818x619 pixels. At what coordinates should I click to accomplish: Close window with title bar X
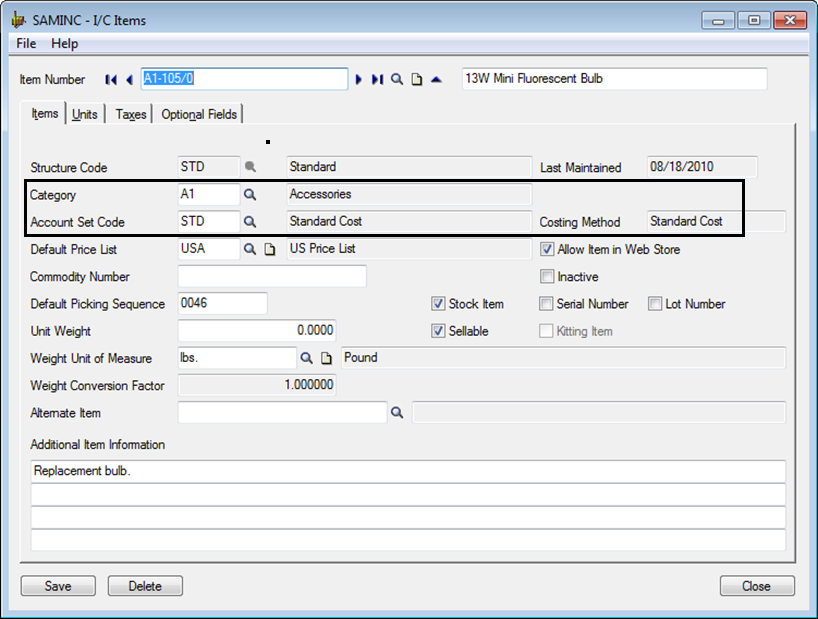790,21
